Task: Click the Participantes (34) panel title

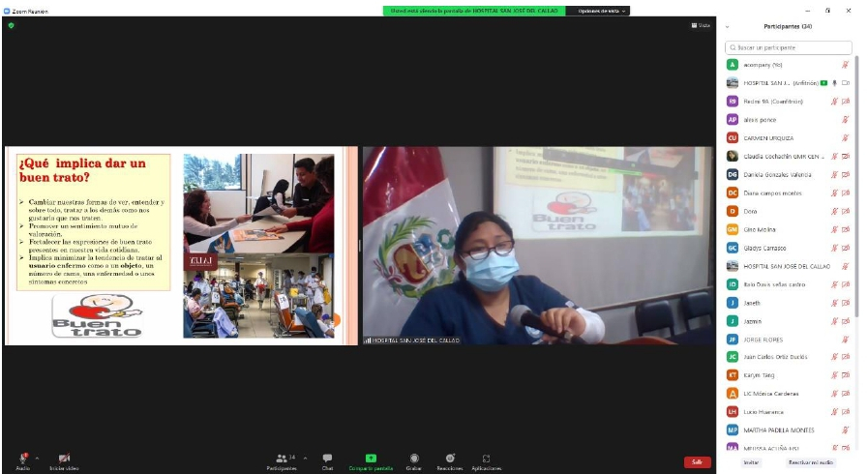Action: click(x=788, y=26)
